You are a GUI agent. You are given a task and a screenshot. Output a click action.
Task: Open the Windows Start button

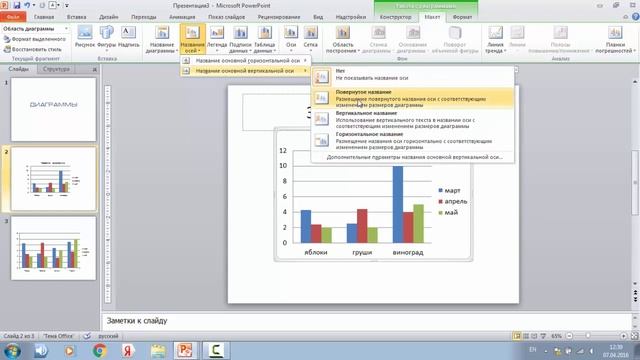13,351
